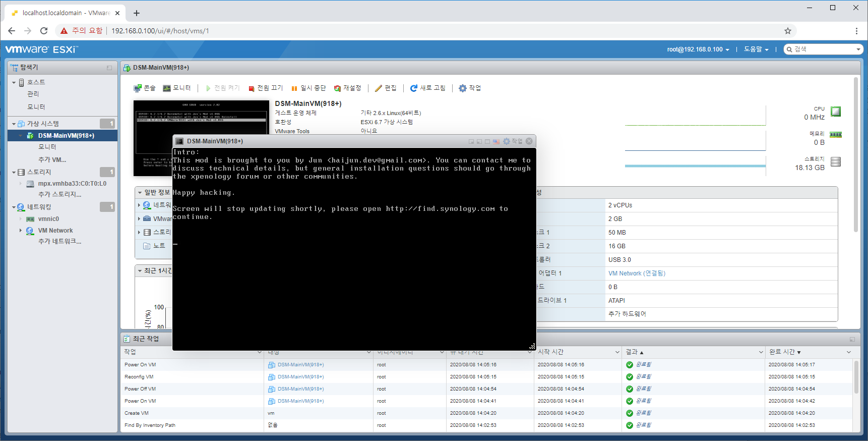Image resolution: width=868 pixels, height=441 pixels.
Task: Select 관리 under 호스트
Action: pos(33,94)
